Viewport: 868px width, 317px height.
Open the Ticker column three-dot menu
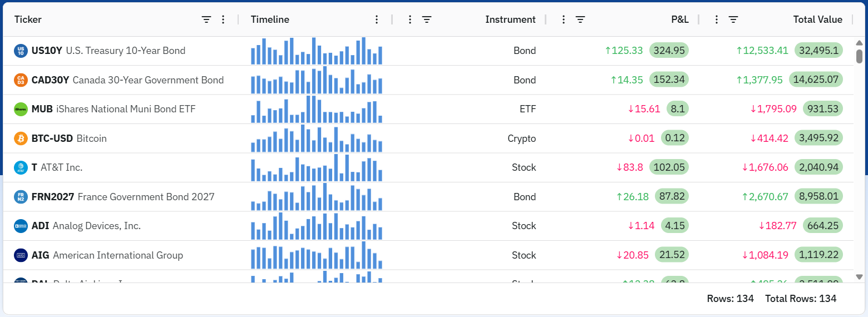pos(223,19)
